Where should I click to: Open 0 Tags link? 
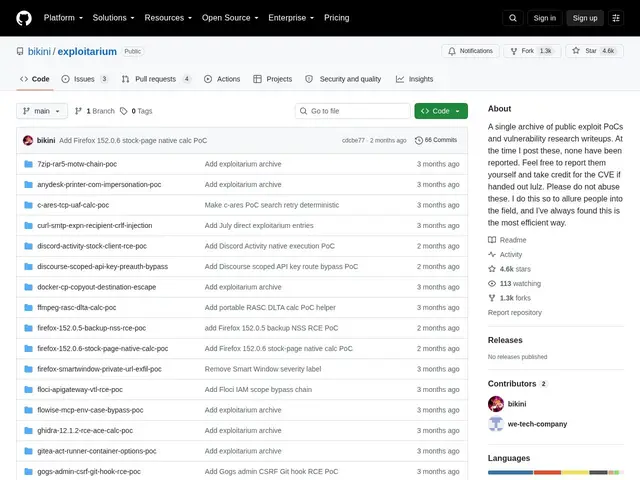[136, 111]
